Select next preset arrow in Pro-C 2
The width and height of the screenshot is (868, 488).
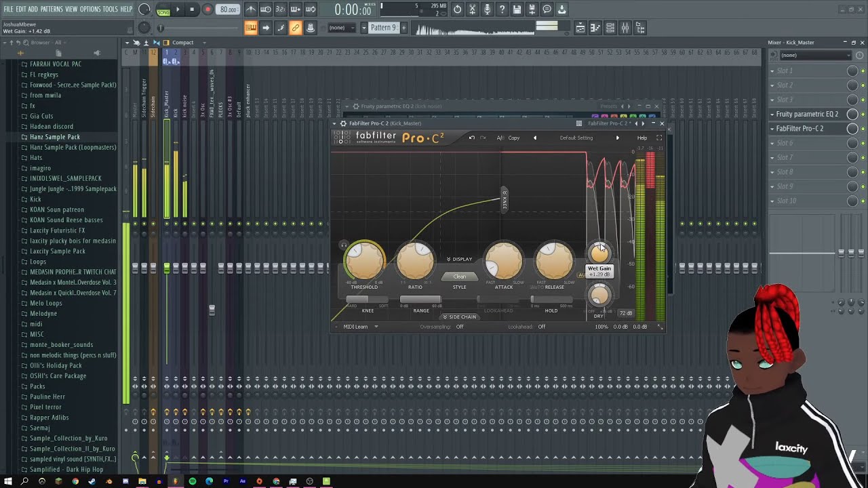point(617,138)
